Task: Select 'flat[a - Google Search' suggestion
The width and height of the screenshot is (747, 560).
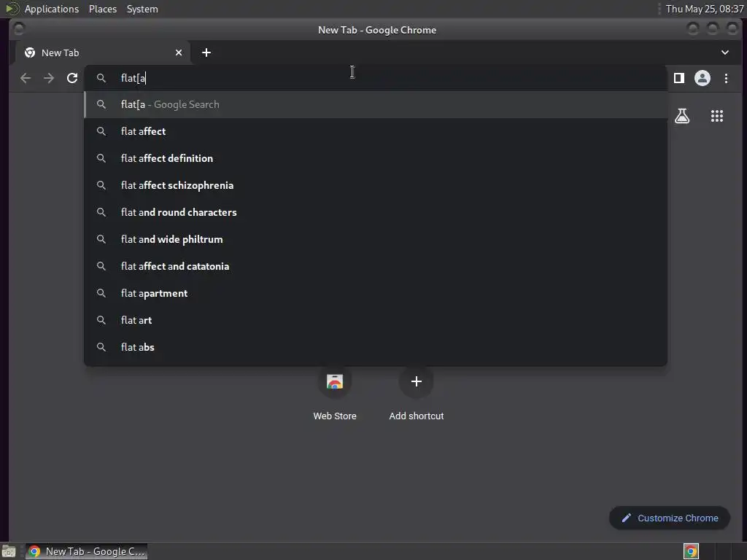Action: pyautogui.click(x=376, y=105)
